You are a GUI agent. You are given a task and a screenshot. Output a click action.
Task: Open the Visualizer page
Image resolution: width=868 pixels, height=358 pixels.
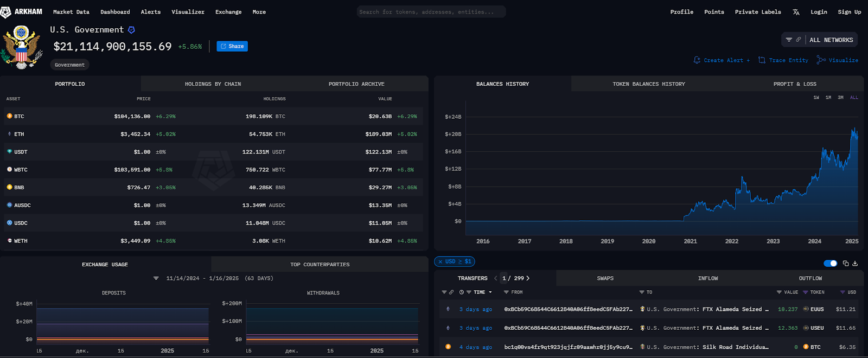click(188, 12)
